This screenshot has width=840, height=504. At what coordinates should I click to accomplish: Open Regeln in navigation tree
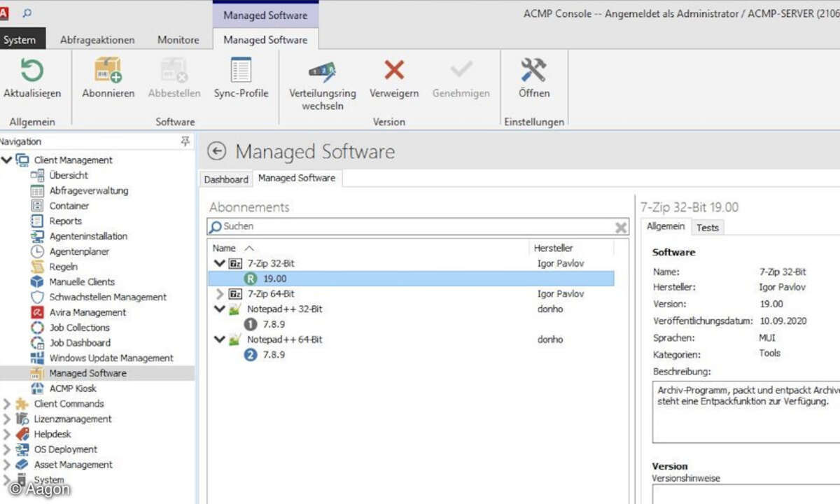64,267
